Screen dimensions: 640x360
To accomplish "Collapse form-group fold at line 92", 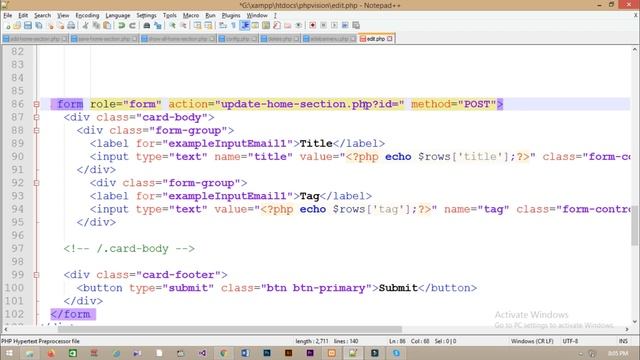I will (x=36, y=183).
